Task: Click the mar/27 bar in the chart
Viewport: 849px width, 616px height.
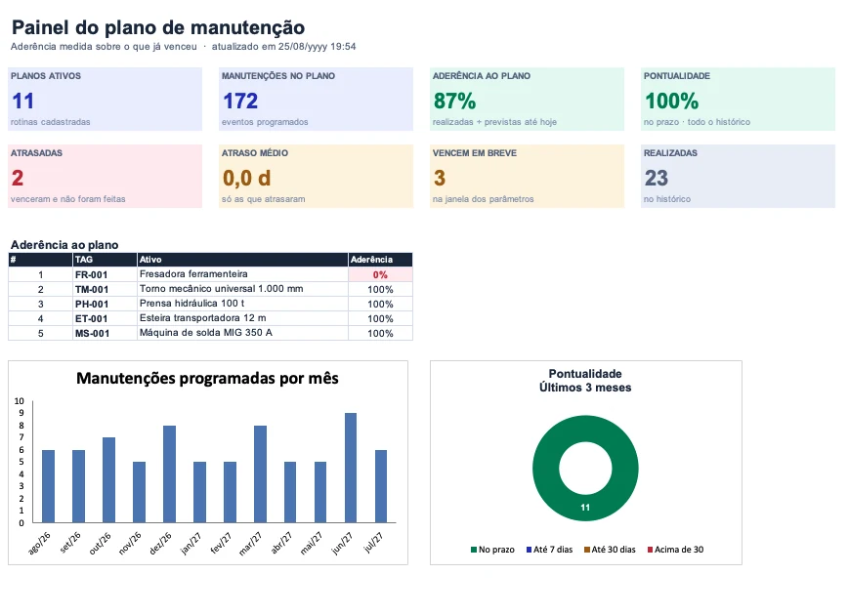Action: tap(261, 474)
